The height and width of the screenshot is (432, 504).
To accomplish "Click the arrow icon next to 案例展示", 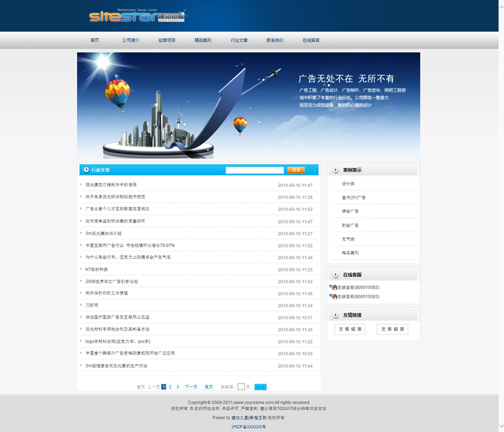I will (336, 170).
